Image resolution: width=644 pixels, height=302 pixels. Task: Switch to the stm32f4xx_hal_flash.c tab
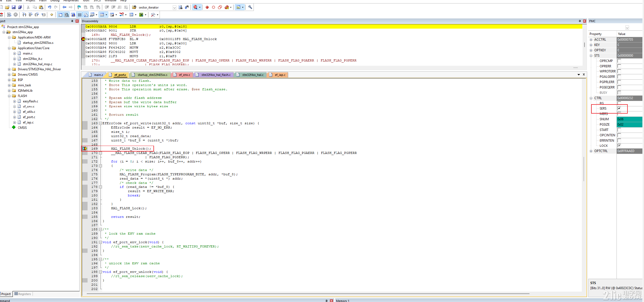tap(214, 75)
